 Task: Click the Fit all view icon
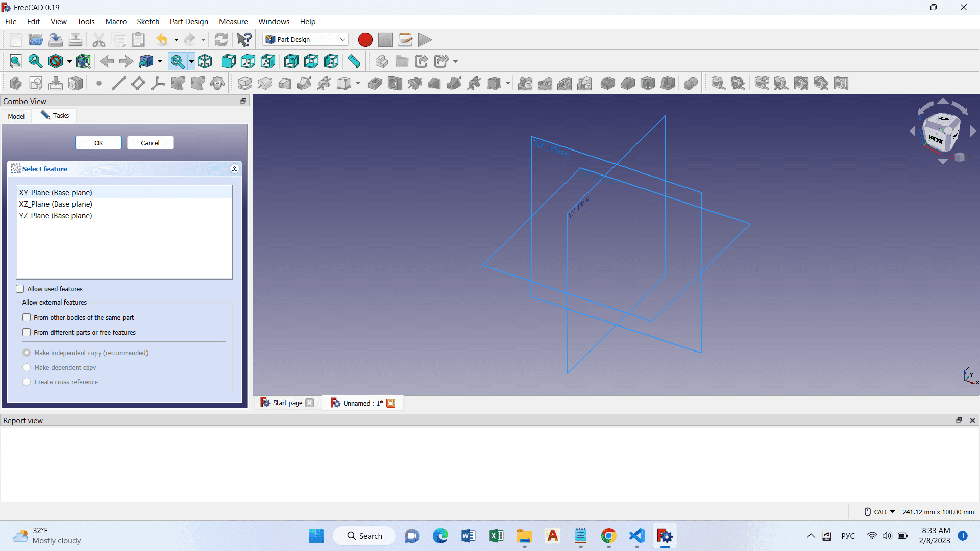16,62
